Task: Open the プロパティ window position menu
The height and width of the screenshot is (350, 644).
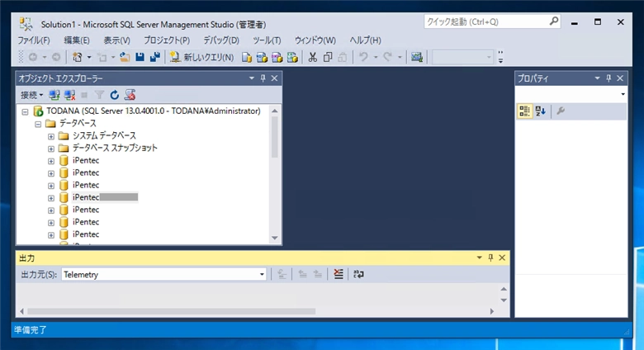Action: [x=597, y=78]
